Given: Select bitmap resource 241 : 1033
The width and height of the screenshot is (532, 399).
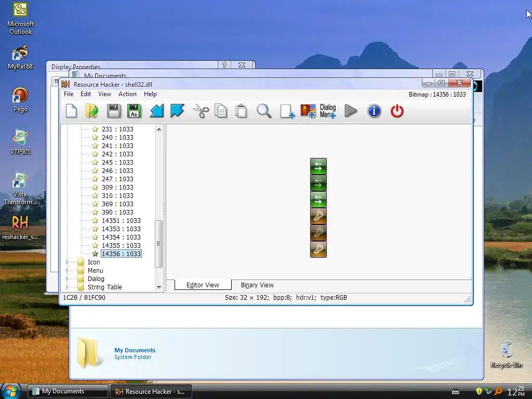Looking at the screenshot, I should tap(117, 145).
